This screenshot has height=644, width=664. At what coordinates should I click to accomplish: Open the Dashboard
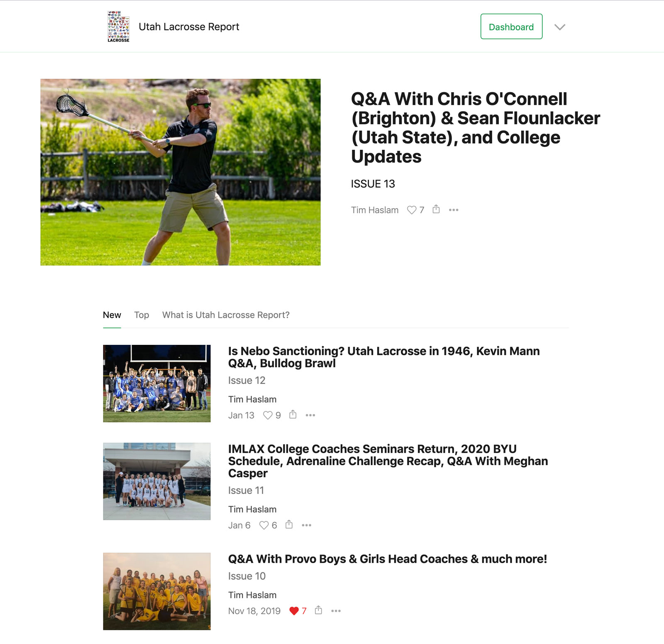(x=511, y=27)
